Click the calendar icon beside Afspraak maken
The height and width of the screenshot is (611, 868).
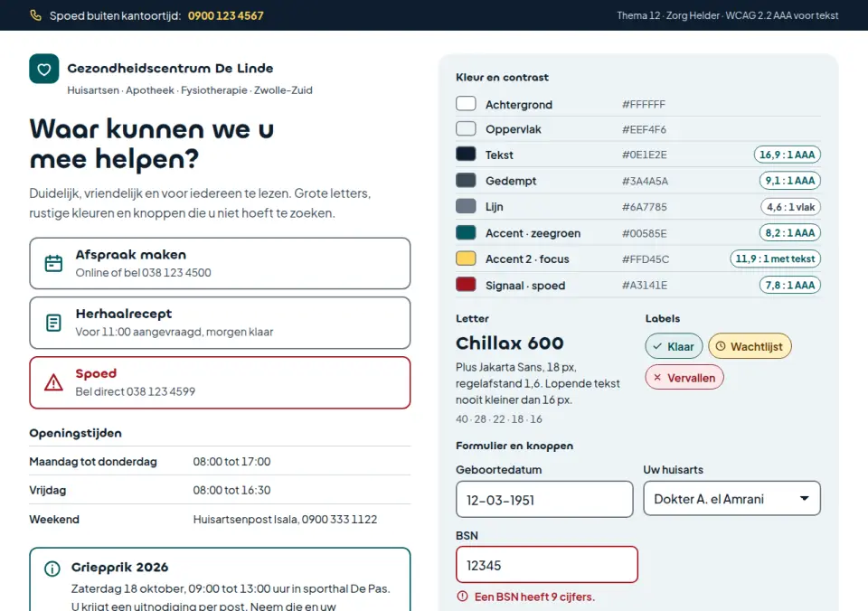[x=53, y=263]
